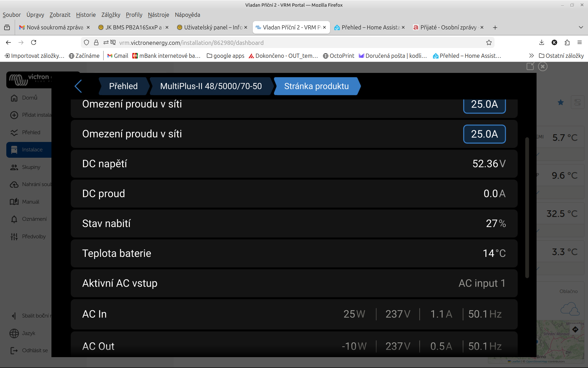Open Přehled in the VRM sidebar
Image resolution: width=588 pixels, height=368 pixels.
point(25,132)
